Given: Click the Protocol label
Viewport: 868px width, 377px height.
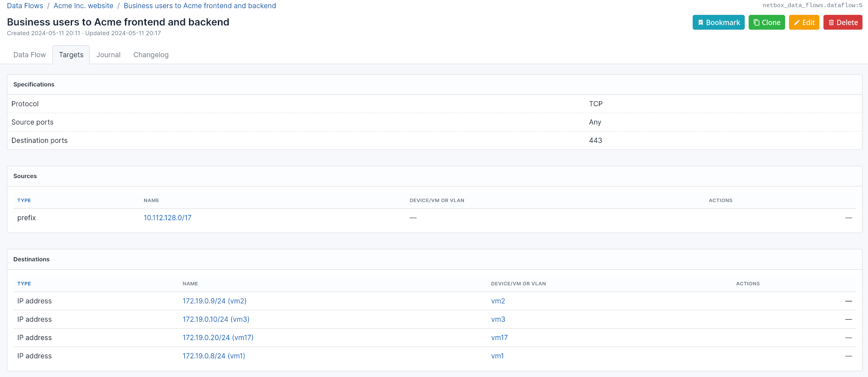Looking at the screenshot, I should [25, 104].
